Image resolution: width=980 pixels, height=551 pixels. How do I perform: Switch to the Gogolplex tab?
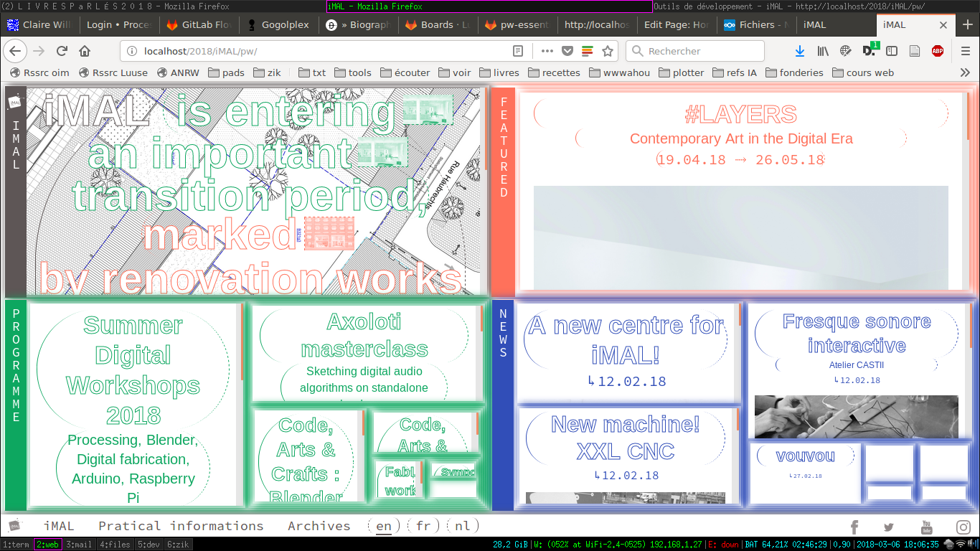[x=278, y=24]
